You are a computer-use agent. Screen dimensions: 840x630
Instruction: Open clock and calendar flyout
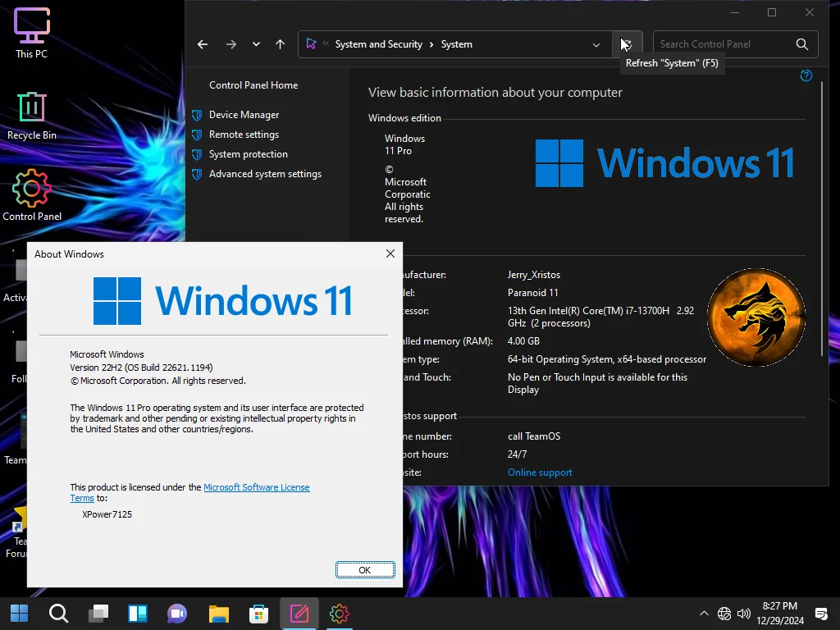[x=780, y=614]
